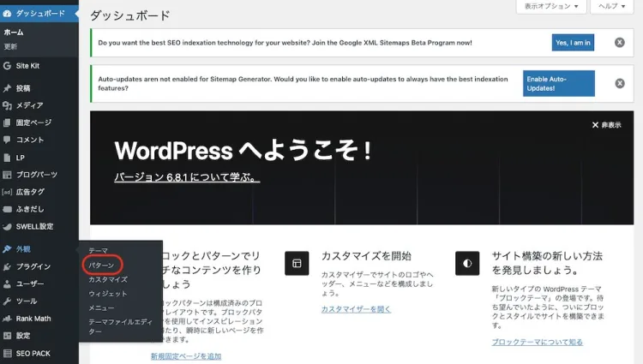Click the document icon beside LP
The width and height of the screenshot is (643, 364).
(x=7, y=158)
